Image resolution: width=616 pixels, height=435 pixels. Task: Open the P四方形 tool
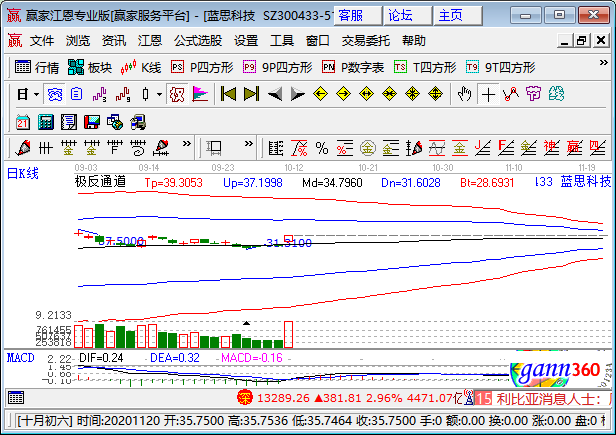tap(202, 68)
